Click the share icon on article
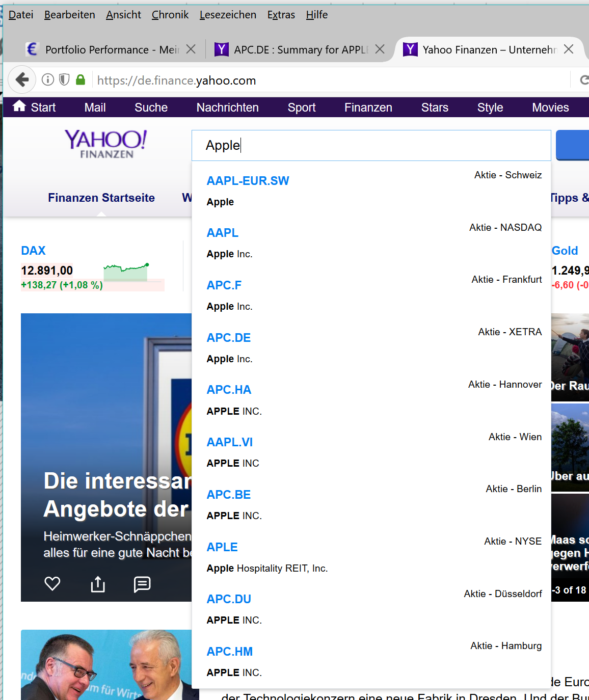This screenshot has height=700, width=589. pyautogui.click(x=98, y=584)
